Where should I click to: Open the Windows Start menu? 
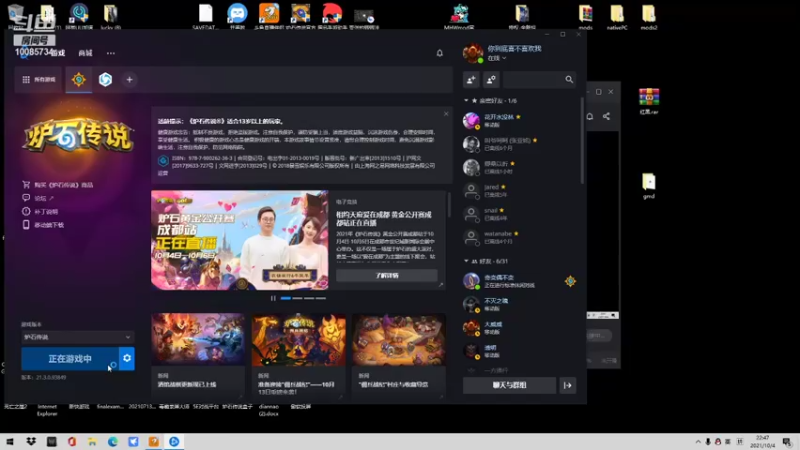(x=10, y=441)
